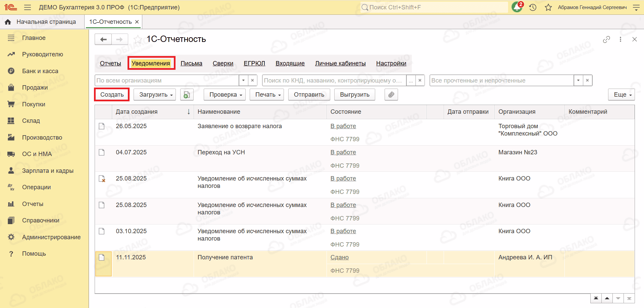Open the history clock icon
The image size is (644, 308).
(x=533, y=7)
